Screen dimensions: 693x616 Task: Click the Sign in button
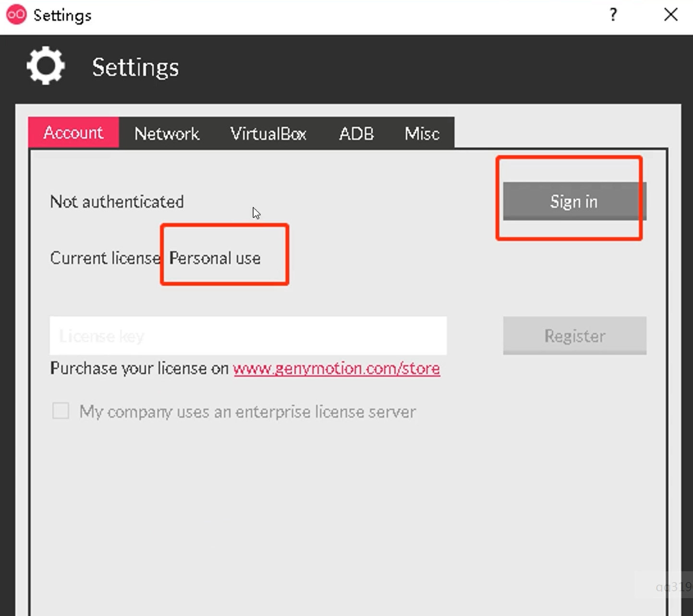(x=574, y=202)
